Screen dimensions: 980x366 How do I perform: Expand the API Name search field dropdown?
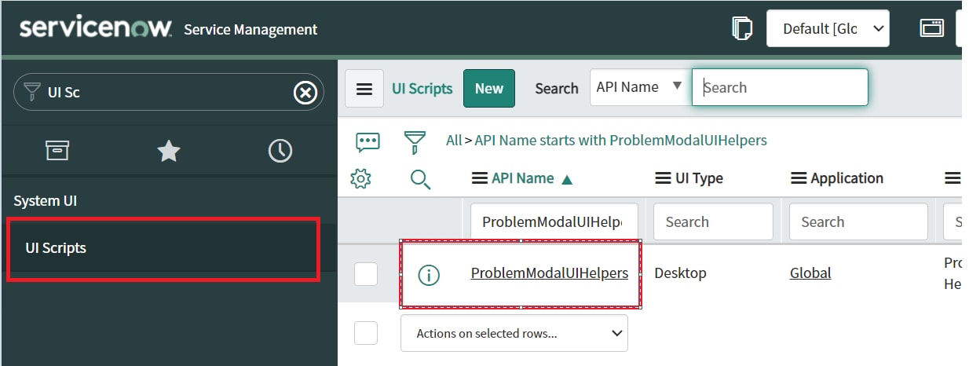tap(639, 87)
